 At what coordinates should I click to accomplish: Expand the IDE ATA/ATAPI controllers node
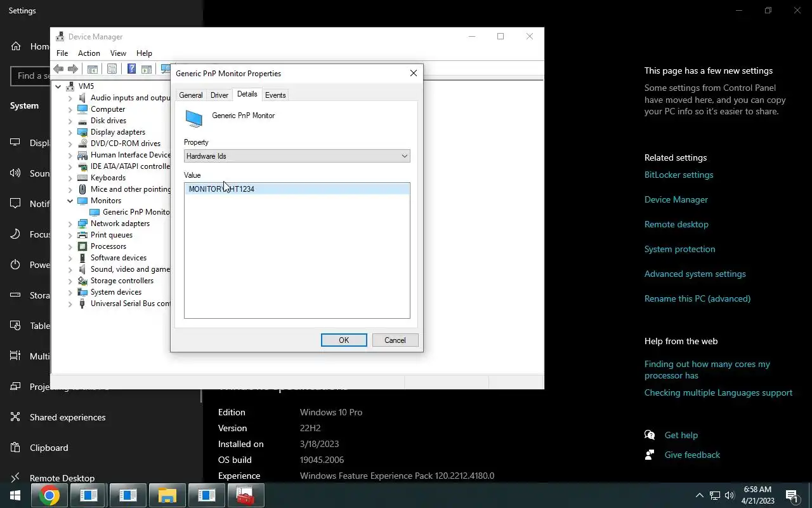(x=70, y=166)
